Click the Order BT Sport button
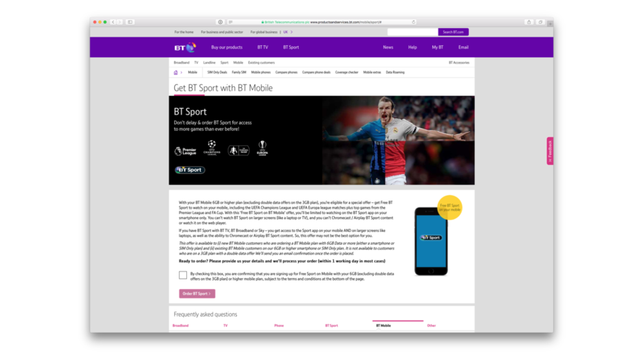 click(x=197, y=294)
